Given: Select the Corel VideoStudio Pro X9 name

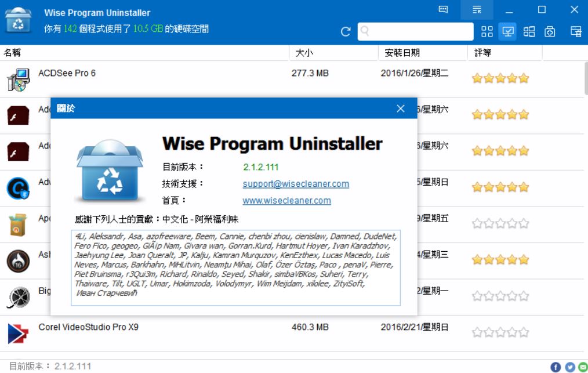Looking at the screenshot, I should [x=89, y=327].
